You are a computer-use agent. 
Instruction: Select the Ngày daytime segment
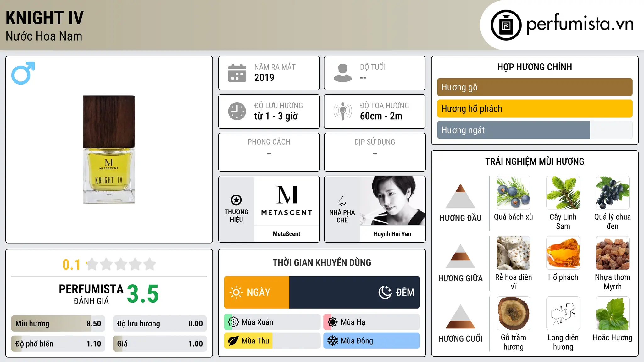(x=257, y=292)
